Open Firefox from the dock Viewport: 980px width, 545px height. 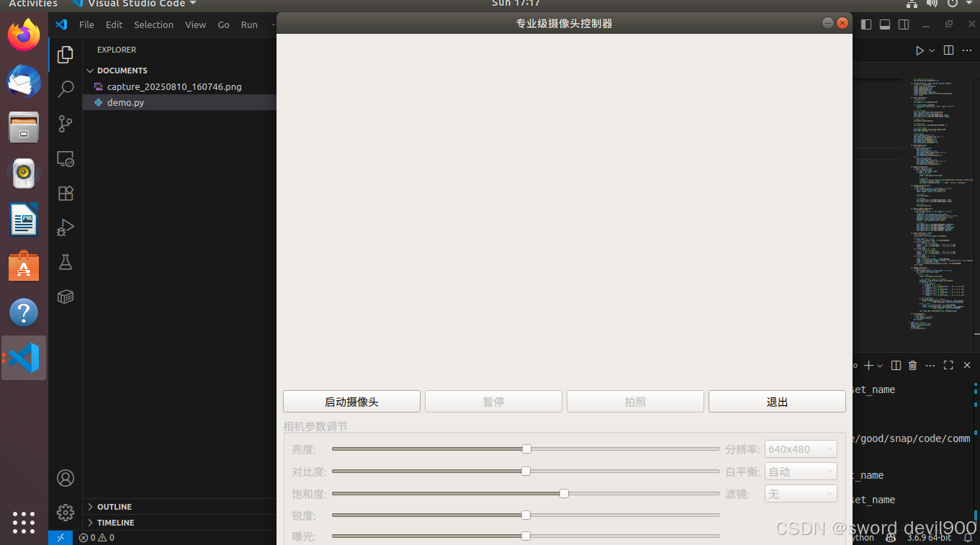pyautogui.click(x=24, y=35)
